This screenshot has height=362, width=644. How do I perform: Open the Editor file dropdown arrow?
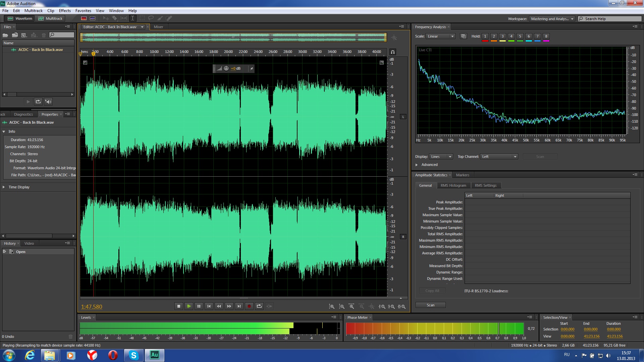[142, 27]
